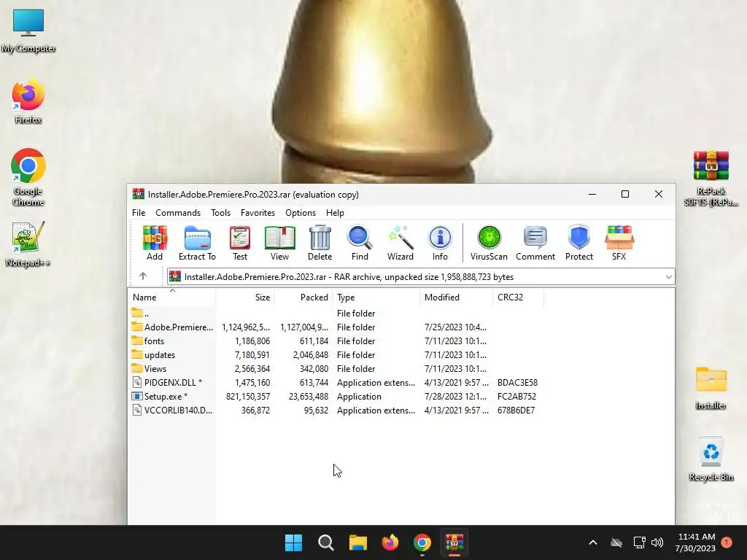This screenshot has width=747, height=560.
Task: Select the Adobe.Premiere... folder row
Action: coord(336,327)
